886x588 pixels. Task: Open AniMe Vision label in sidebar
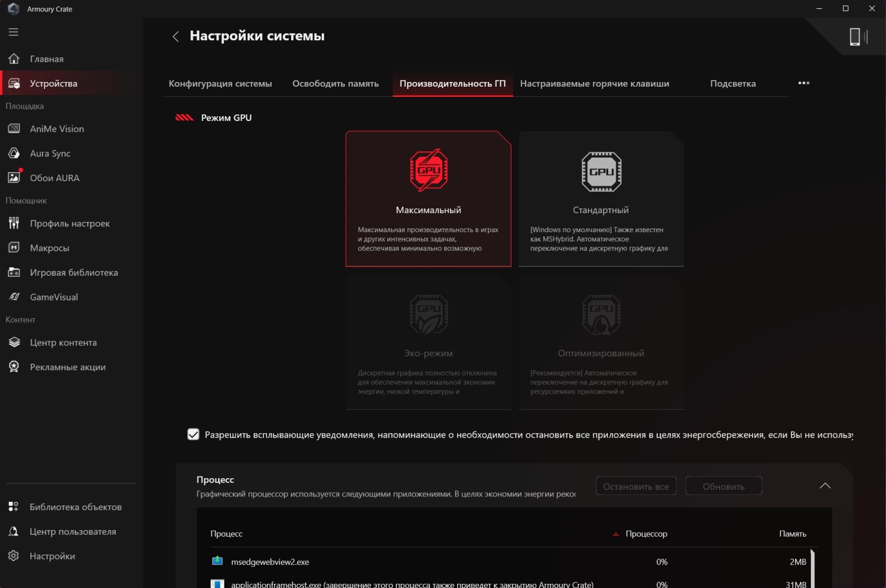click(x=57, y=129)
